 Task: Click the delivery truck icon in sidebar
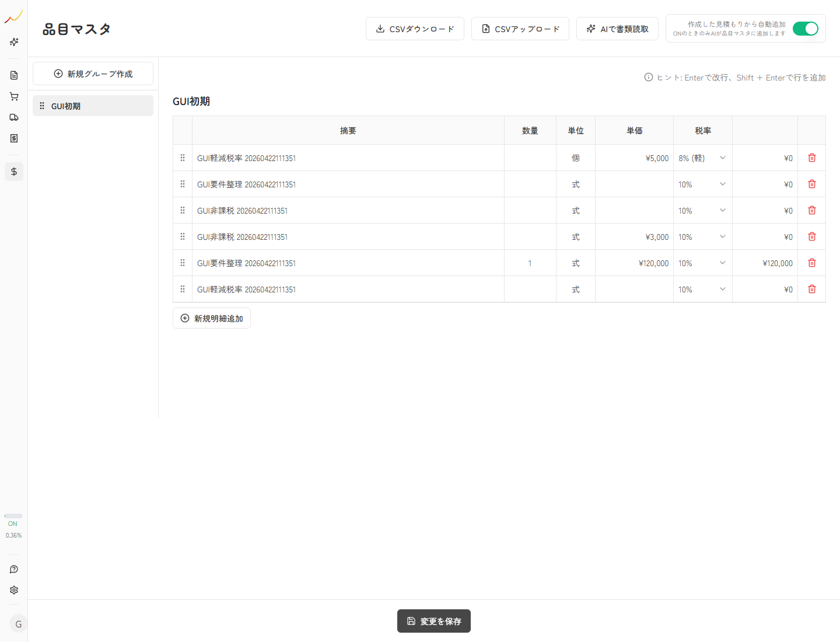pos(13,117)
